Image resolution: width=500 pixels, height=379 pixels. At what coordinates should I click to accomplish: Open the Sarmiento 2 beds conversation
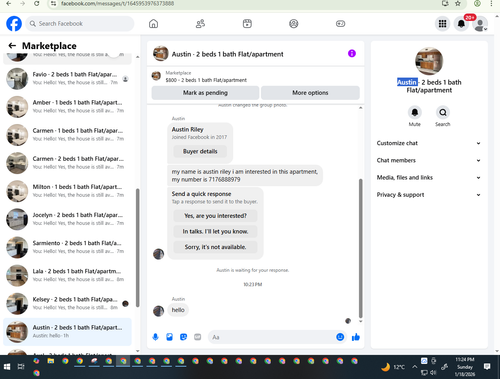point(67,247)
